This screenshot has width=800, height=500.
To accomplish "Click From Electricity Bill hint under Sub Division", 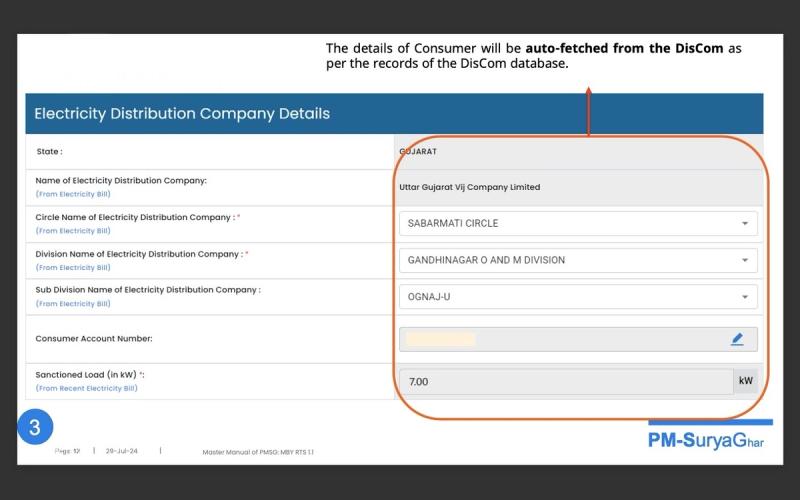I will point(73,304).
